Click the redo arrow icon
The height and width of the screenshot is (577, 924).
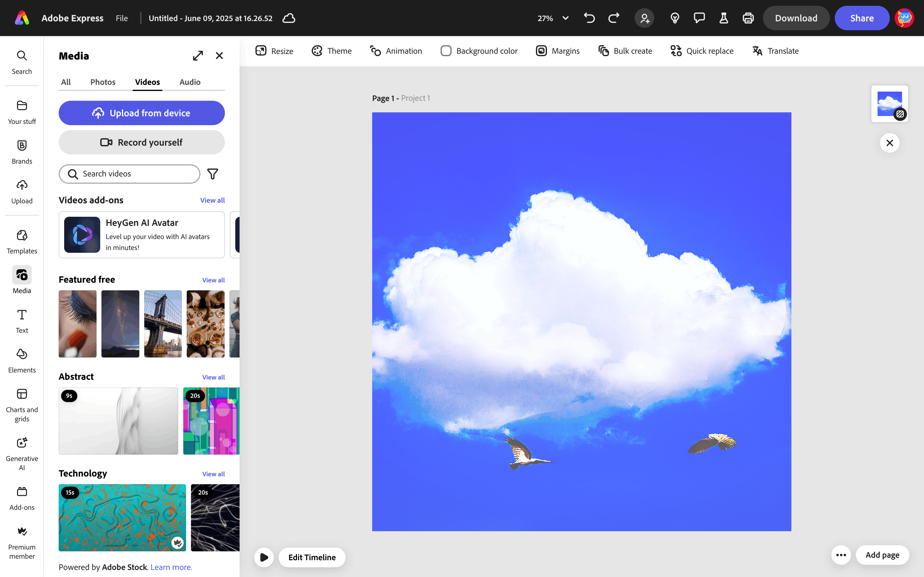pyautogui.click(x=614, y=18)
